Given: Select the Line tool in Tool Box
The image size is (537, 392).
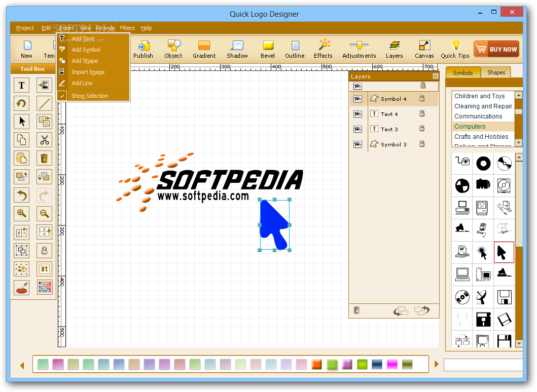Looking at the screenshot, I should click(x=44, y=103).
